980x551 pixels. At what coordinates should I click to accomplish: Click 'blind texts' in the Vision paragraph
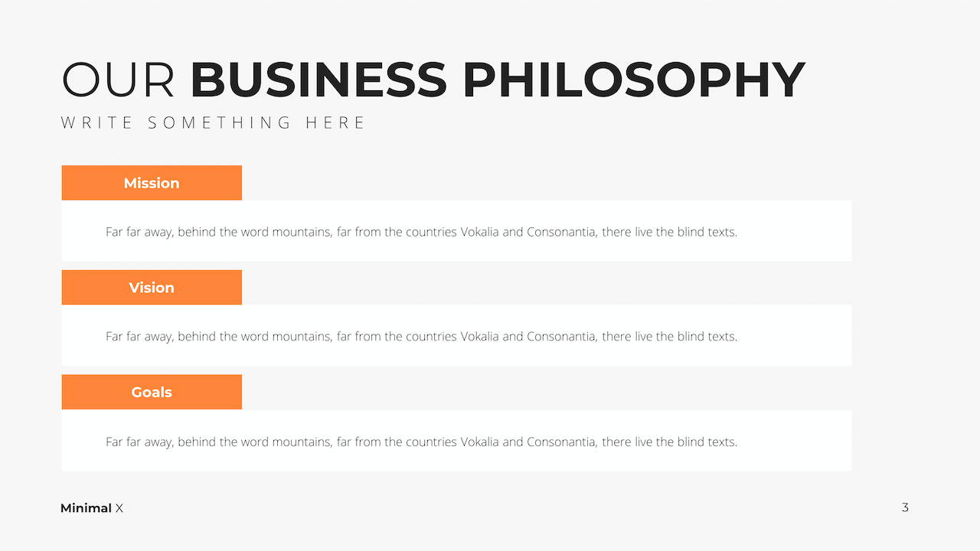pyautogui.click(x=707, y=337)
